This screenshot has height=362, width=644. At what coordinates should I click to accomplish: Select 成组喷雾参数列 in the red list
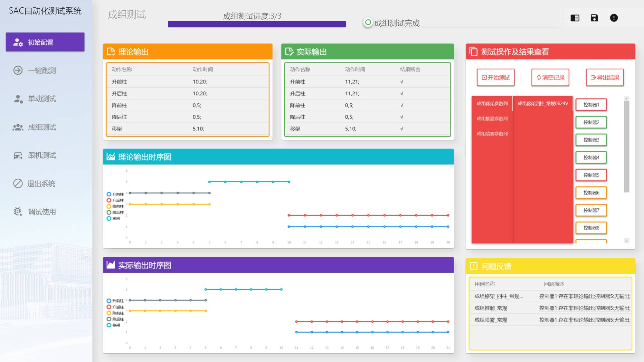(x=492, y=134)
